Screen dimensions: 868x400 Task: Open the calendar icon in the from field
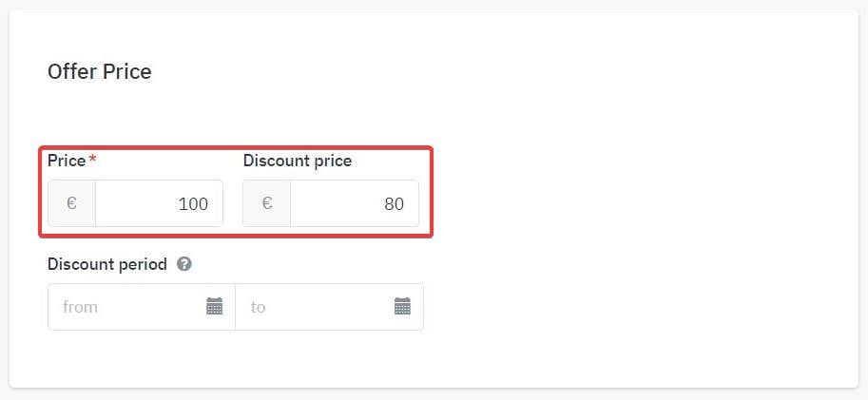pos(214,306)
